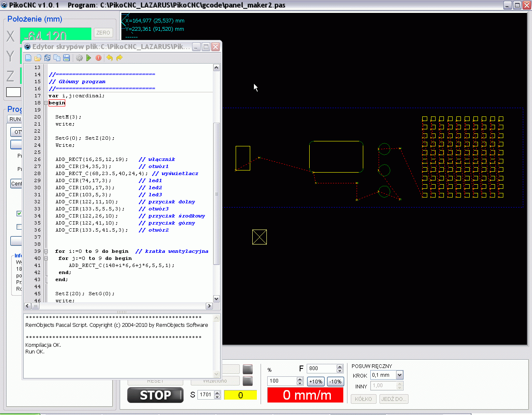Increase the F feed rate value
The height and width of the screenshot is (415, 532).
(340, 366)
